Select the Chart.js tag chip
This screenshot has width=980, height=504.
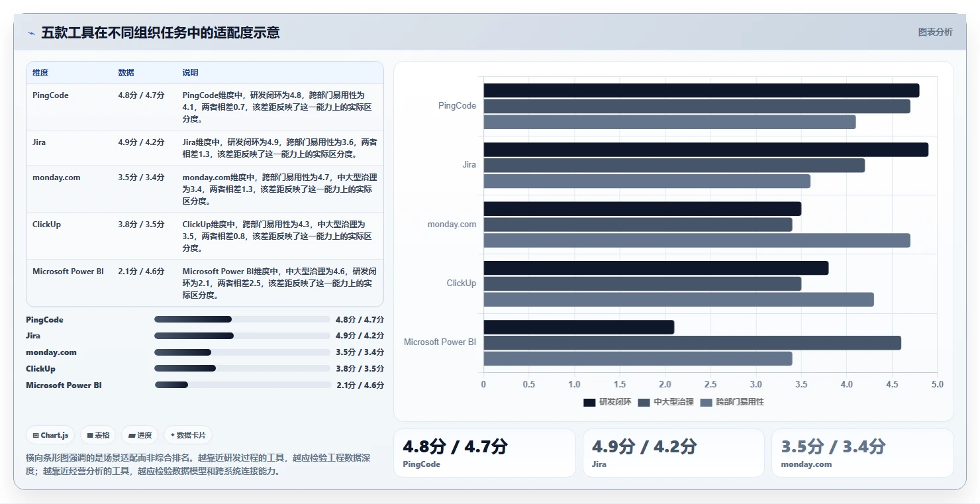coord(51,435)
